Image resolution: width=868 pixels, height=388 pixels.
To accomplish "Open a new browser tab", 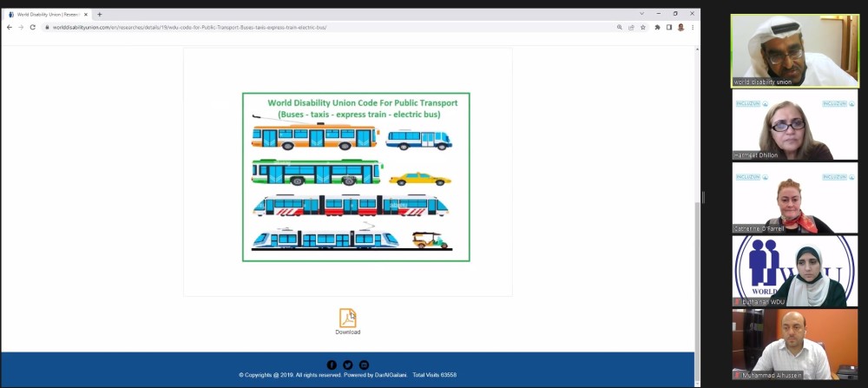I will tap(100, 15).
